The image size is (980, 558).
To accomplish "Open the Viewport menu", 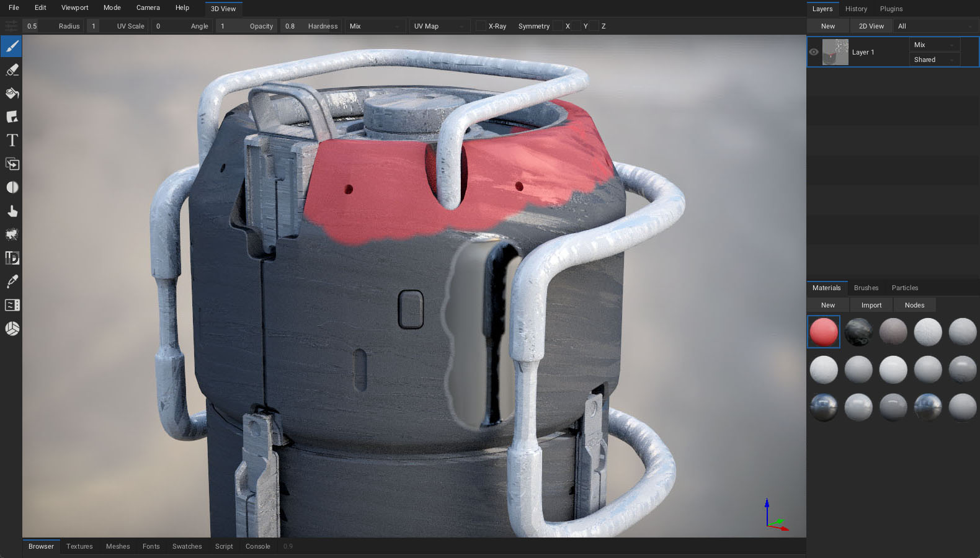I will point(74,7).
